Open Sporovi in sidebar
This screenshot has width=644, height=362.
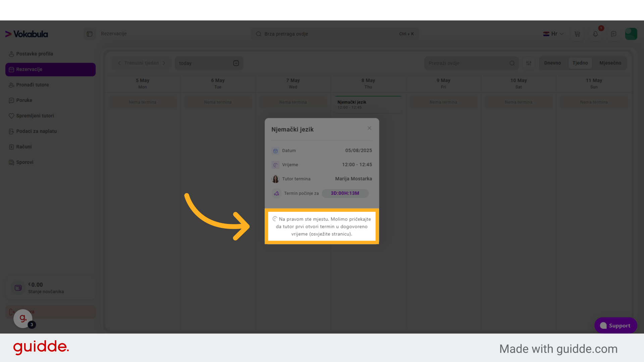(x=50, y=162)
